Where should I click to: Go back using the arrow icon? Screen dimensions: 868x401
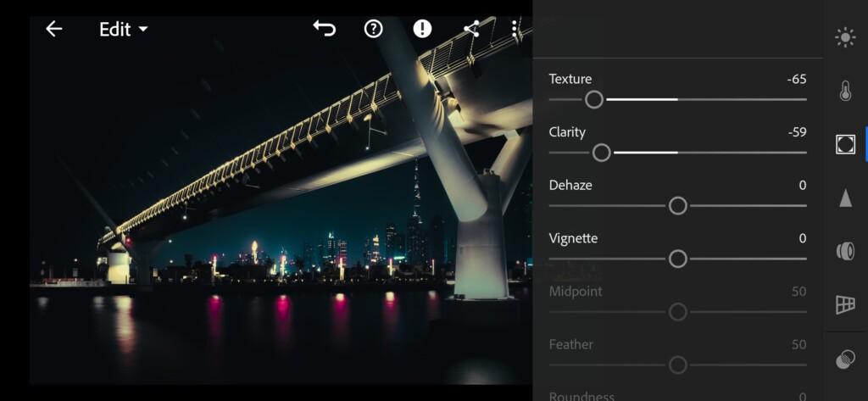coord(53,29)
